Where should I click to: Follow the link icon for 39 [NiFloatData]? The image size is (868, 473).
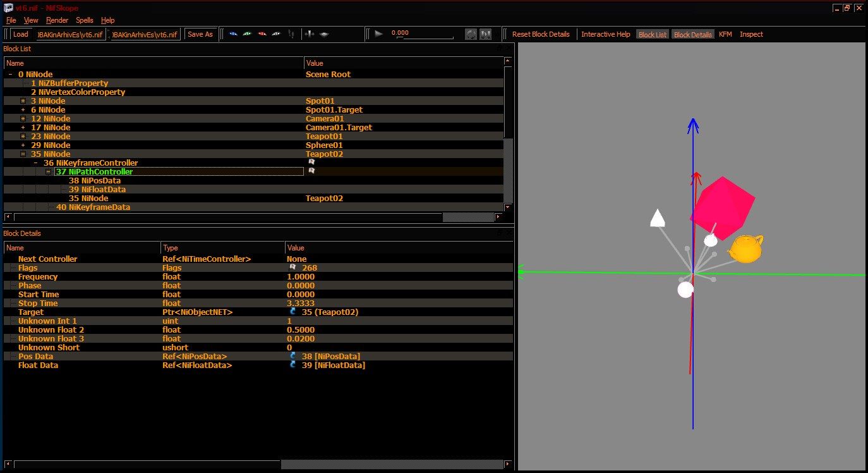click(293, 365)
